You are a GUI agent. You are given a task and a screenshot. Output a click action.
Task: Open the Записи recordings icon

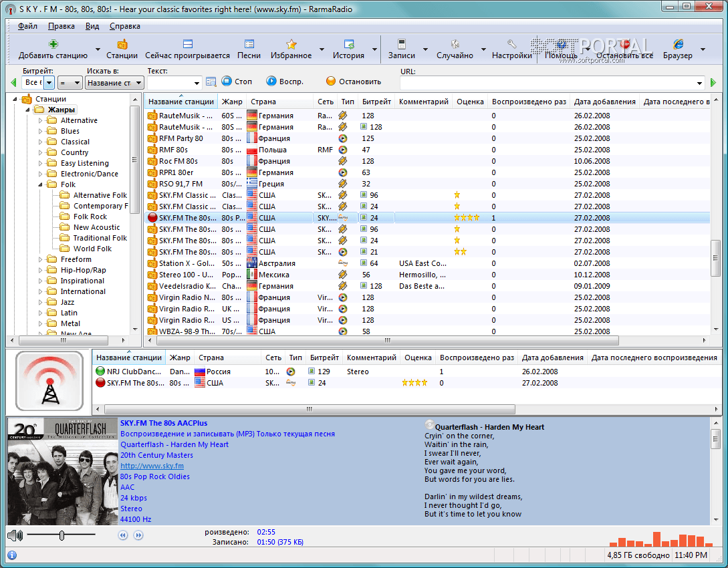click(402, 44)
